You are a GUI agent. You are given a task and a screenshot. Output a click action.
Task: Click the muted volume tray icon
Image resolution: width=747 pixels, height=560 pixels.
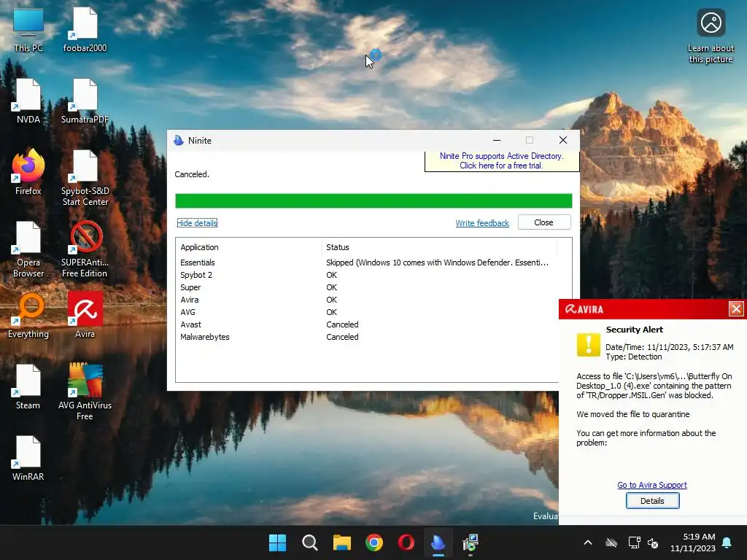[x=653, y=542]
